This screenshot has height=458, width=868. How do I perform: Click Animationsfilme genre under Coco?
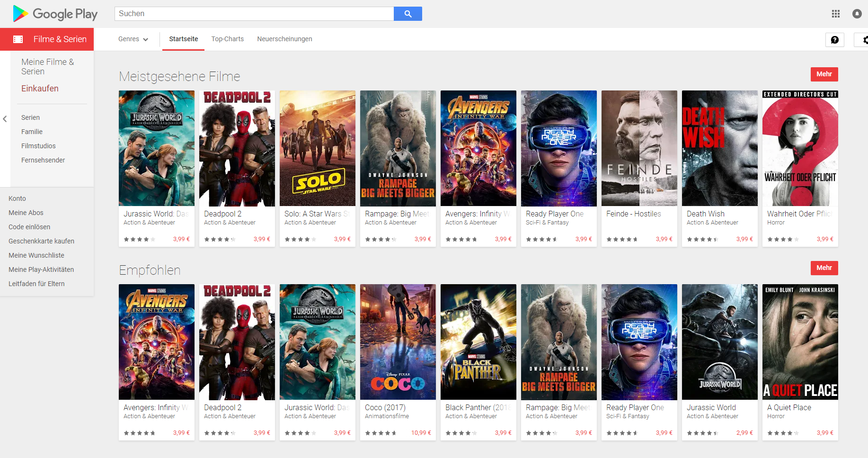click(387, 416)
